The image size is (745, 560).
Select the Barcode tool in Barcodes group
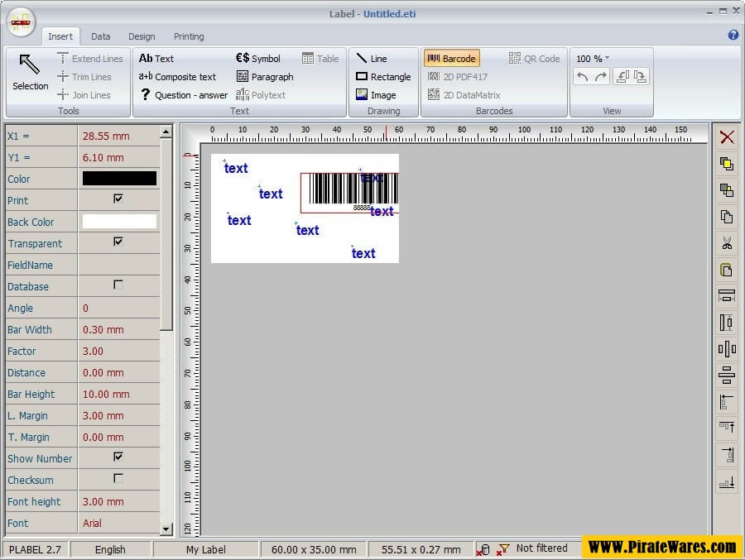[451, 59]
